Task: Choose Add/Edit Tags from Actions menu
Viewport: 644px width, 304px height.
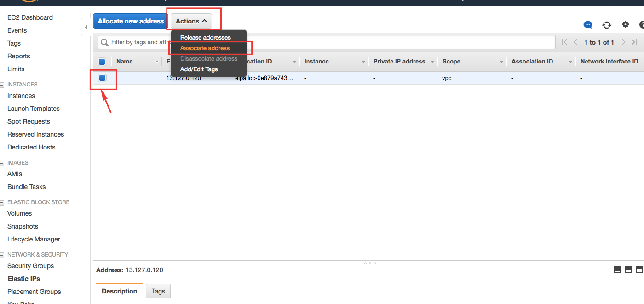Action: point(199,69)
